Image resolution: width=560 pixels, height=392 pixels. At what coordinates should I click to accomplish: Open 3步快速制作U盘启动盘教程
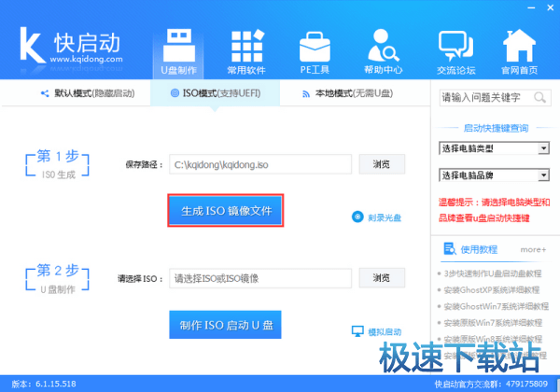click(493, 273)
